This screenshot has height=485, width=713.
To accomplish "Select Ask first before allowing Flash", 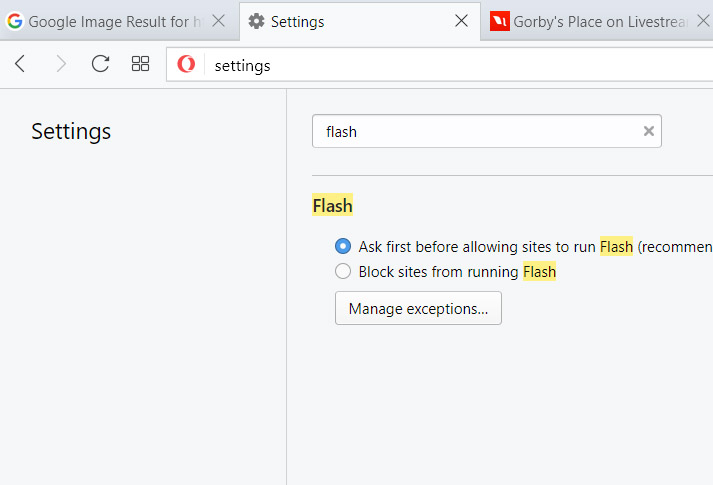I will point(343,246).
